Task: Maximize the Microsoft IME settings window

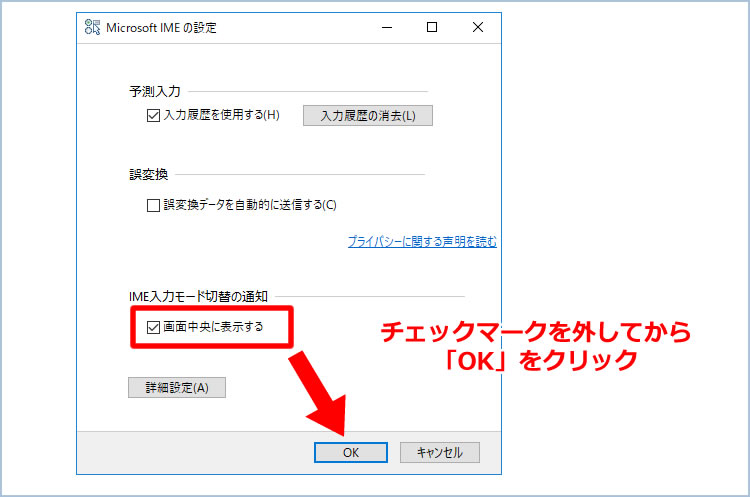Action: [x=432, y=27]
